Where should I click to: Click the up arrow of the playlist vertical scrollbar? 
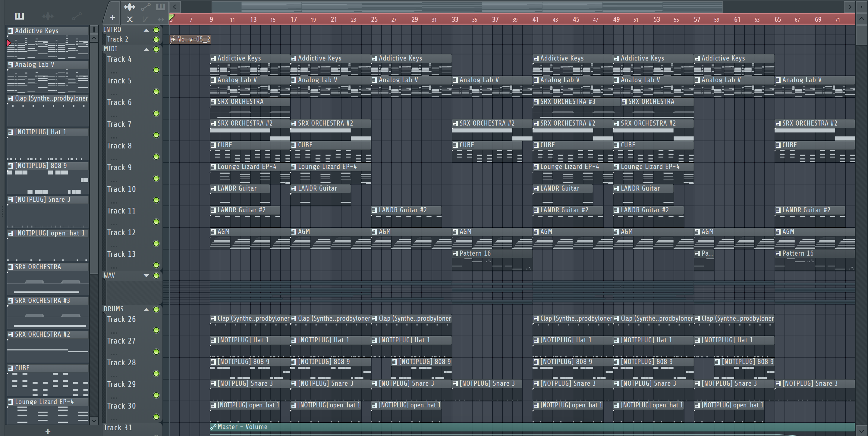(x=862, y=19)
